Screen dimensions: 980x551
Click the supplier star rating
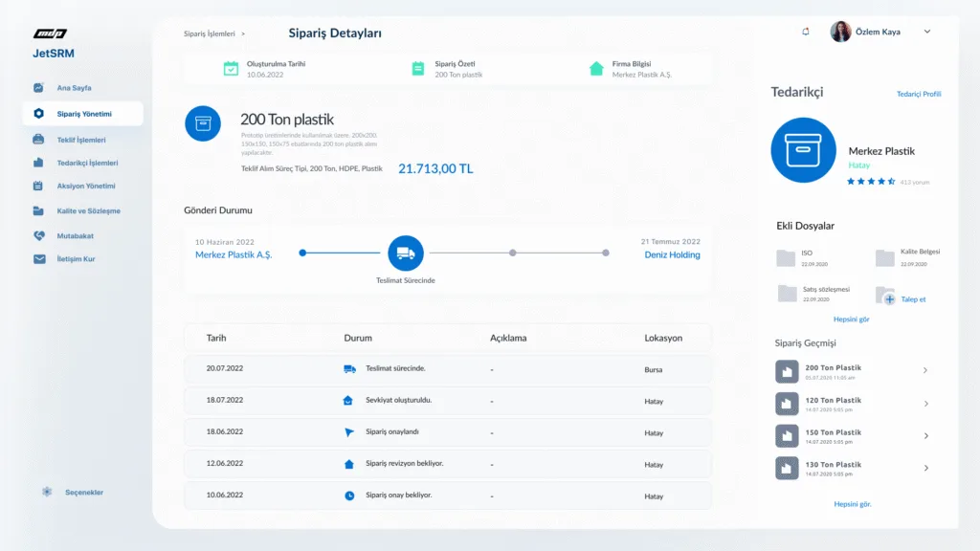871,181
